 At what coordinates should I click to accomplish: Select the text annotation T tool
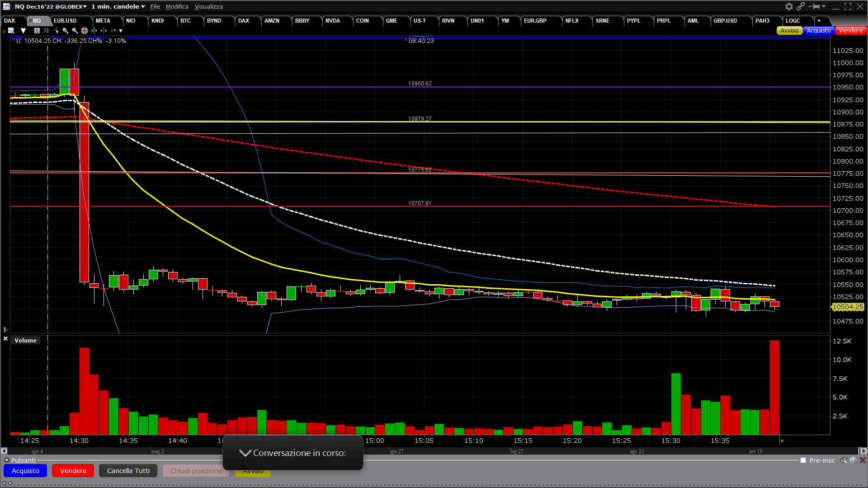point(37,31)
